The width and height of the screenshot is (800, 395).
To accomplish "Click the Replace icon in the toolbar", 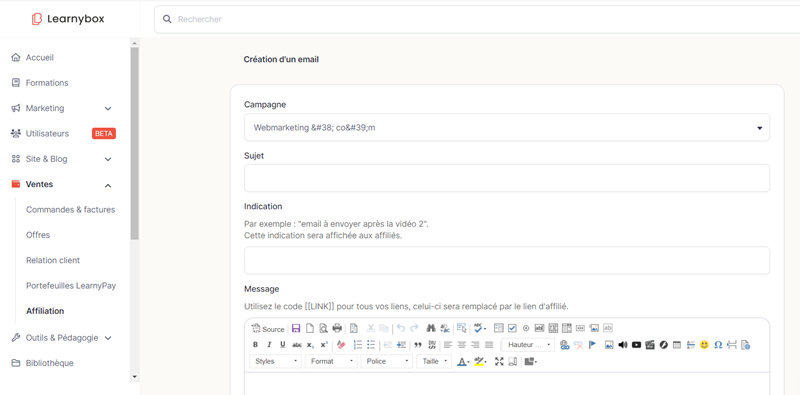I will click(x=445, y=328).
